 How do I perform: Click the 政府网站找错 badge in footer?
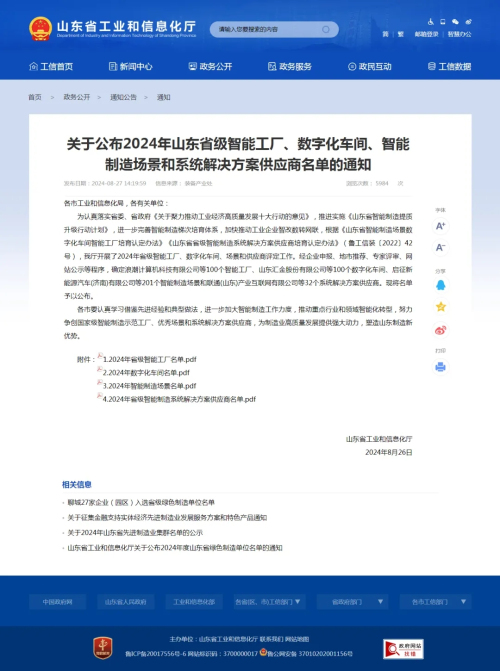tap(403, 649)
